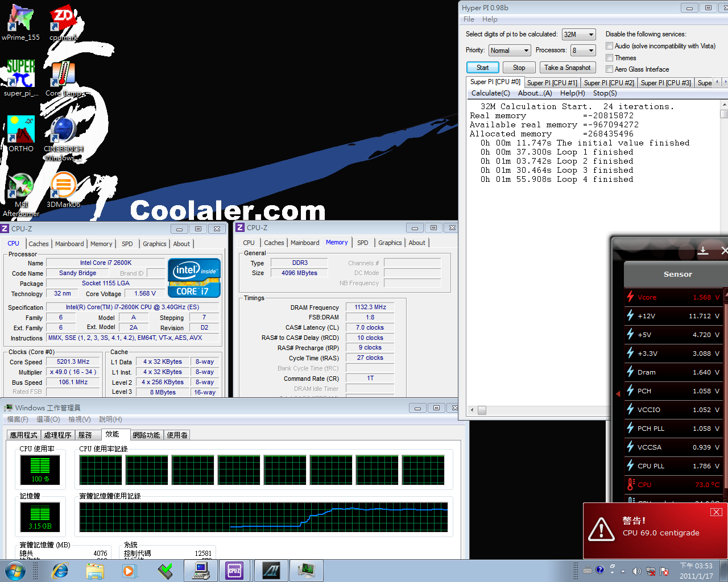Click the Core Speed 5201.3 MHz field
Viewport: 728px width, 582px height.
tap(73, 361)
